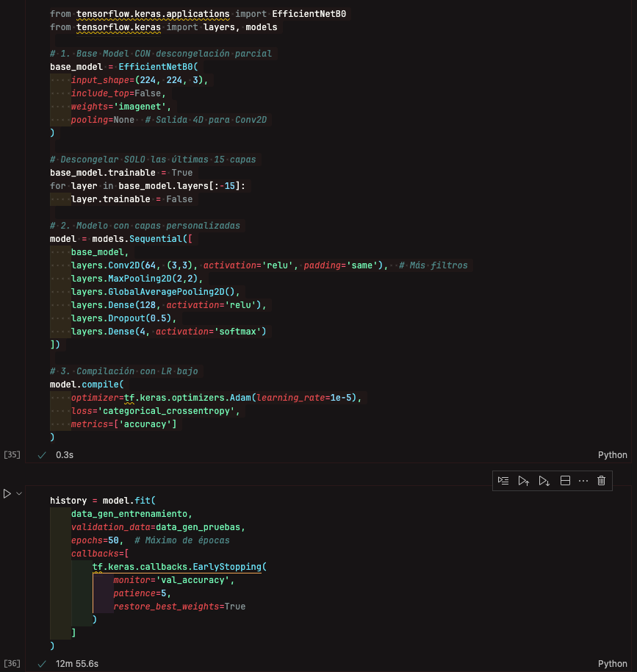Image resolution: width=637 pixels, height=672 pixels.
Task: Expand the run options chevron beside play button
Action: pos(19,494)
